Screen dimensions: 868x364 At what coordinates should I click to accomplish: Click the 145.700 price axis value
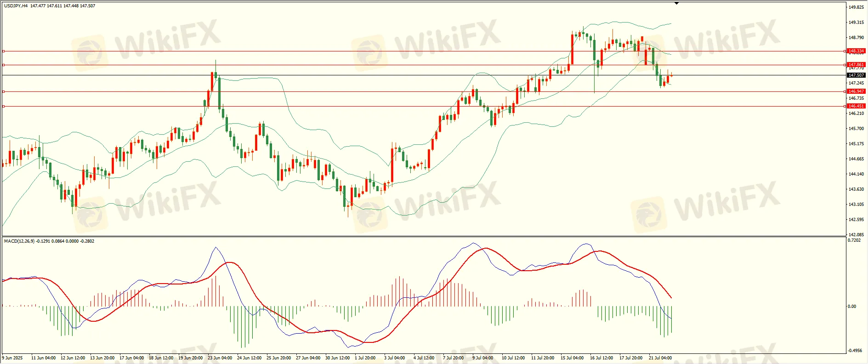pos(856,129)
